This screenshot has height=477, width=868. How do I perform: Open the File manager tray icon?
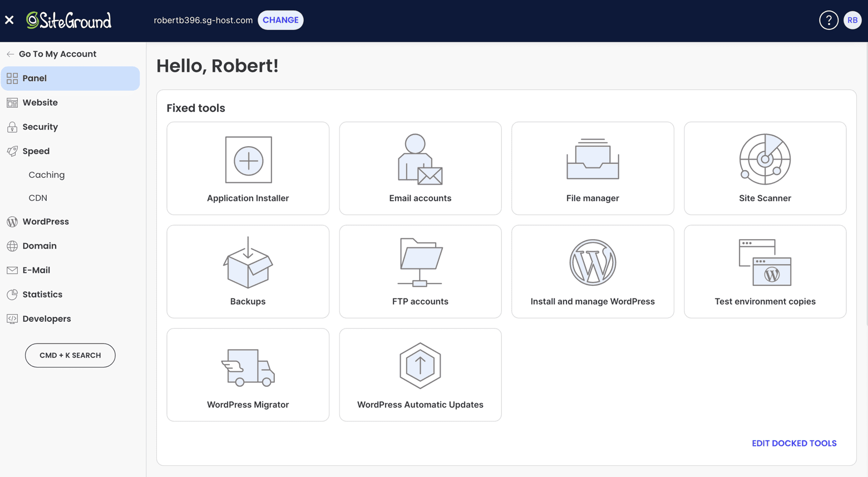coord(593,159)
